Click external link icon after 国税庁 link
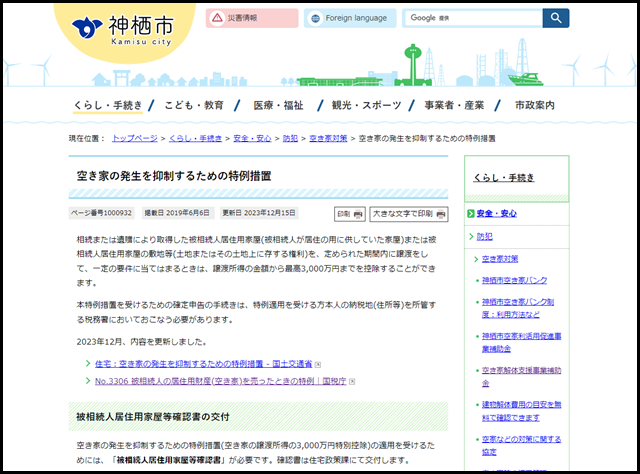The width and height of the screenshot is (640, 474). pos(352,382)
